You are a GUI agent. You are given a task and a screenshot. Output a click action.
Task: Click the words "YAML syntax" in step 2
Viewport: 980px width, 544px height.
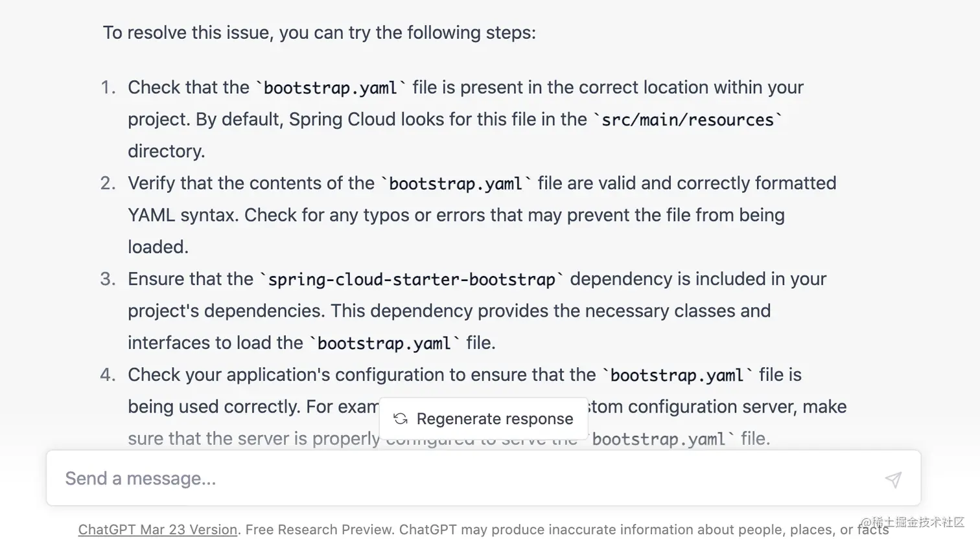coord(181,215)
